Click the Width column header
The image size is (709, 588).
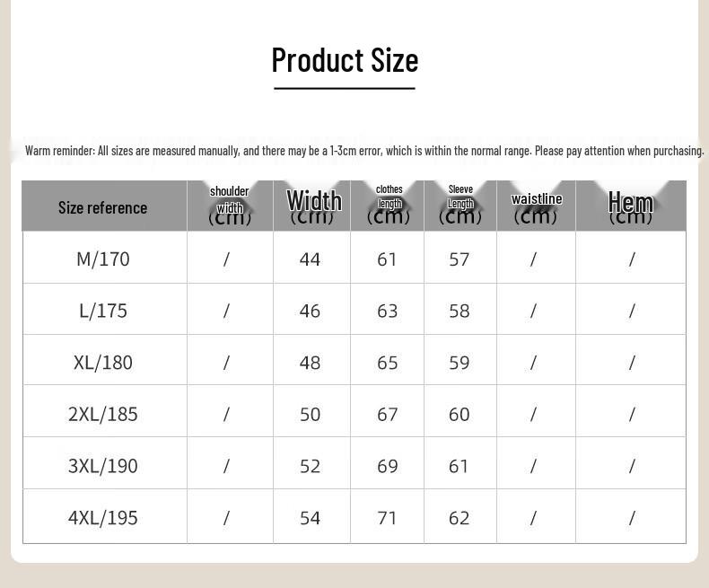(x=312, y=206)
